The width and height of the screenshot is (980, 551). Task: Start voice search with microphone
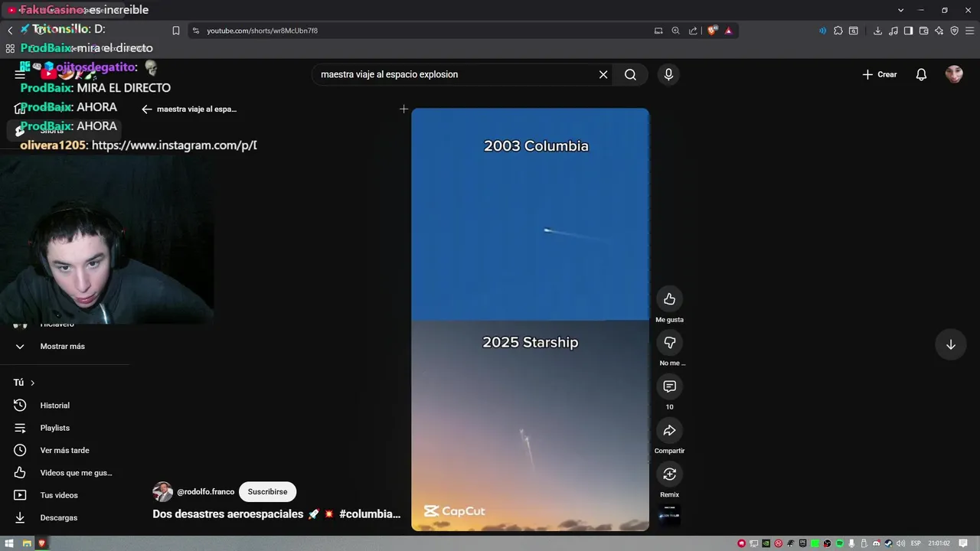click(668, 74)
